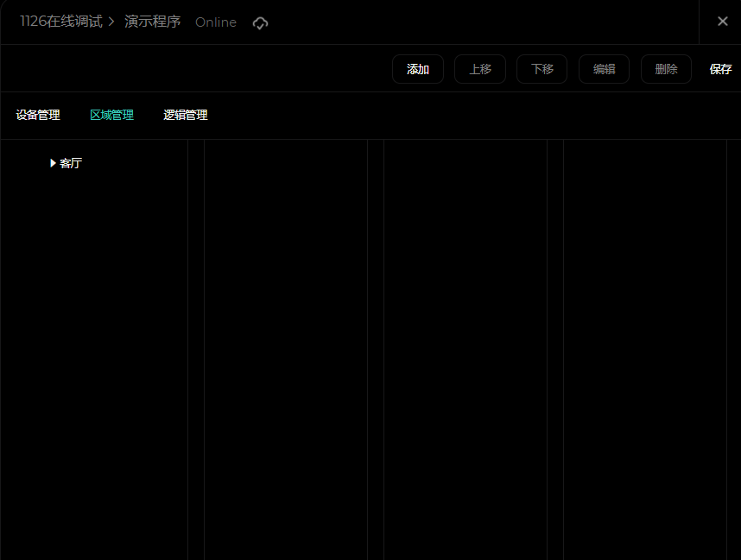Click the breadcrumb separator chevron
Viewport: 741px width, 560px height.
coord(112,22)
